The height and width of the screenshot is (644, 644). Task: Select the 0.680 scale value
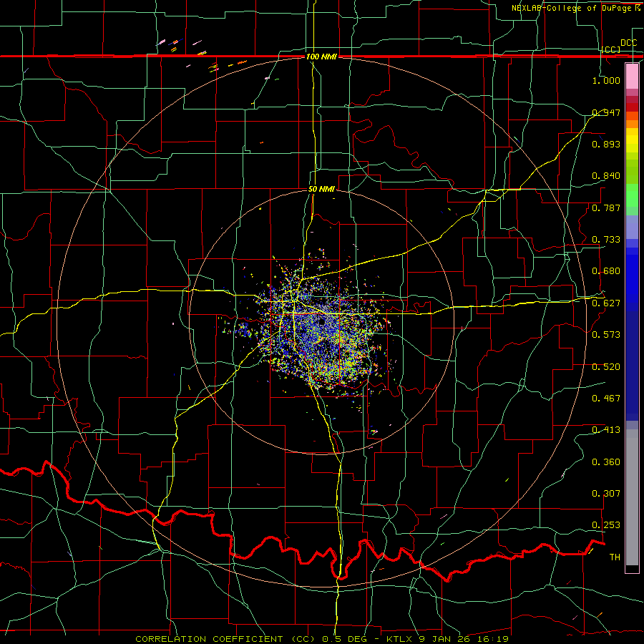[606, 270]
